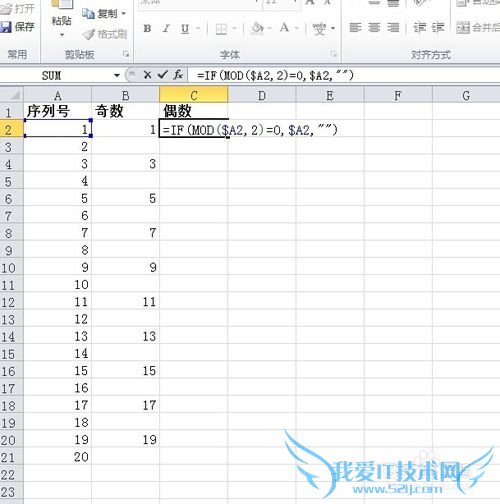The height and width of the screenshot is (504, 500).
Task: Click the decrease indent icon
Action: (419, 27)
